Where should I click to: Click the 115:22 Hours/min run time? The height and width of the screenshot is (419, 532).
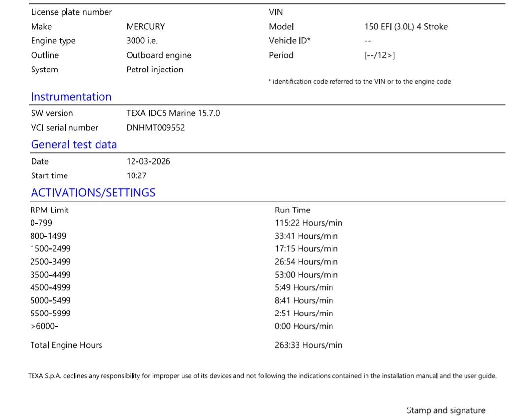click(308, 223)
